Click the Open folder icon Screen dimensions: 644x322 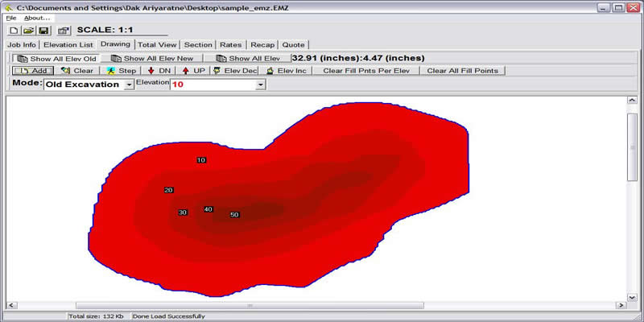[28, 30]
